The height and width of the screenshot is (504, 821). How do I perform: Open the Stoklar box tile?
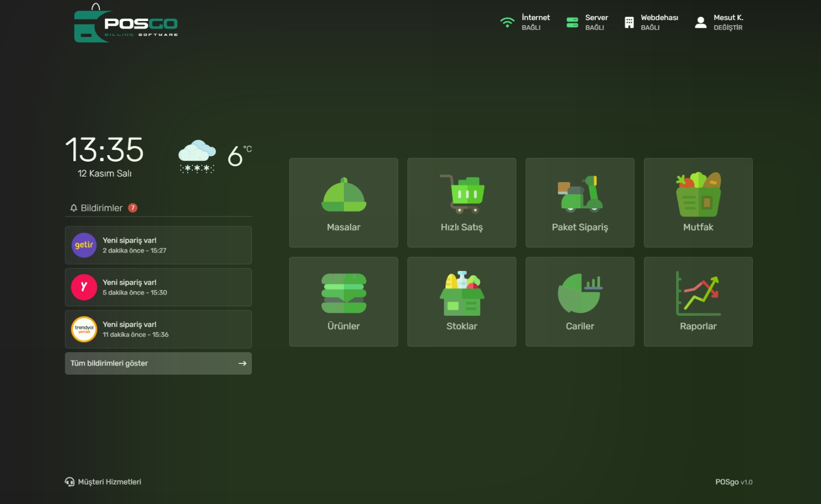tap(461, 302)
